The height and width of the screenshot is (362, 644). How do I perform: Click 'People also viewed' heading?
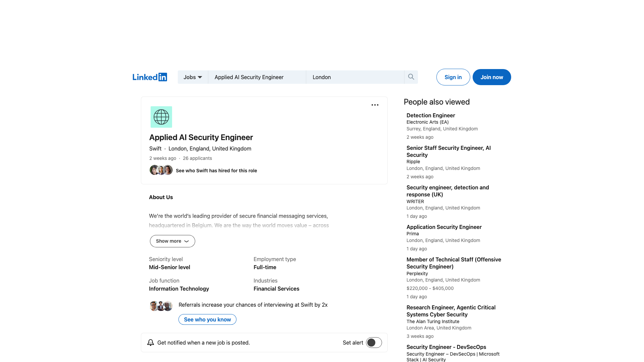click(437, 102)
